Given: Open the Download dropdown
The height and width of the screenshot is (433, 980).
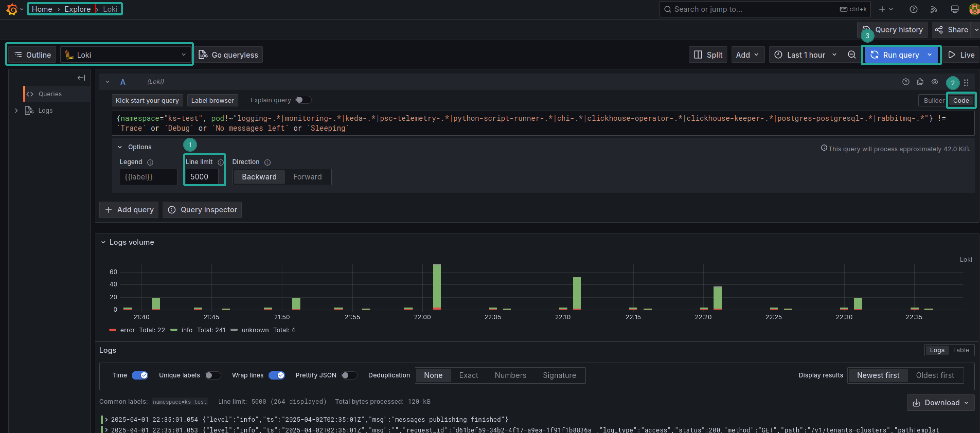Looking at the screenshot, I should click(940, 403).
